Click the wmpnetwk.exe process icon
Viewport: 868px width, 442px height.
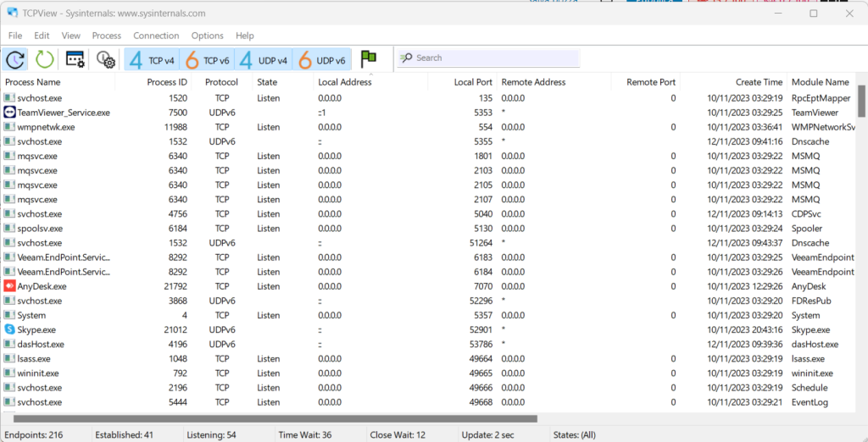pos(9,127)
